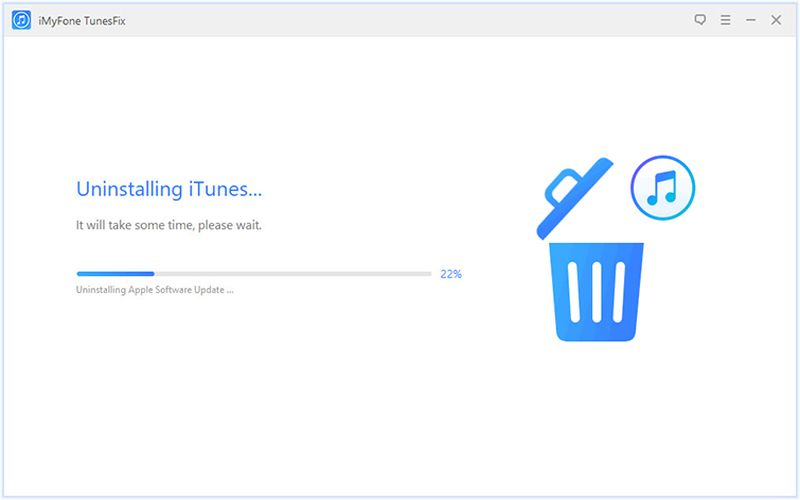Image resolution: width=800 pixels, height=500 pixels.
Task: Click the Uninstalling iTunes heading
Action: coord(169,189)
